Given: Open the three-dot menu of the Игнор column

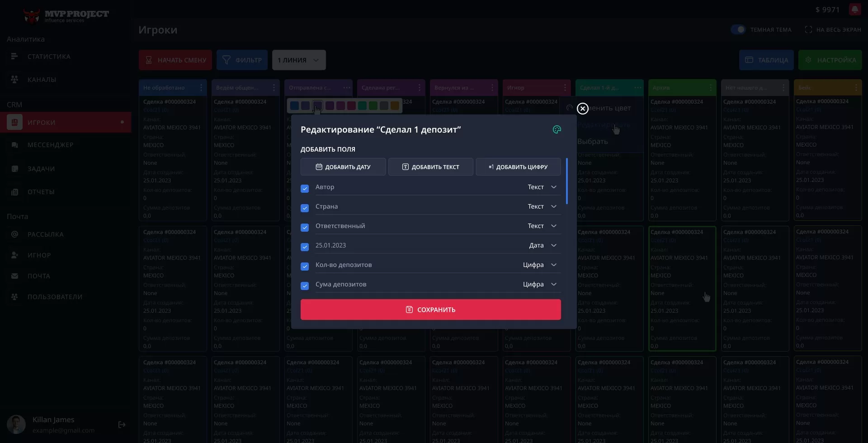Looking at the screenshot, I should click(x=565, y=88).
